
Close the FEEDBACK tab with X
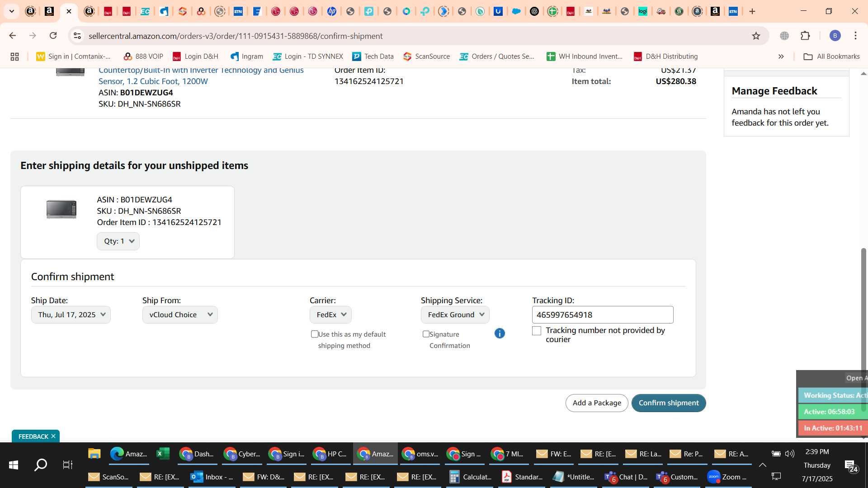coord(53,436)
